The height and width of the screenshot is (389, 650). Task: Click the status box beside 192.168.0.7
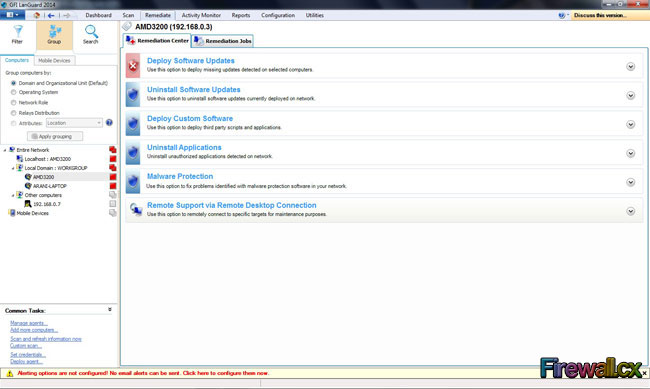(x=113, y=204)
